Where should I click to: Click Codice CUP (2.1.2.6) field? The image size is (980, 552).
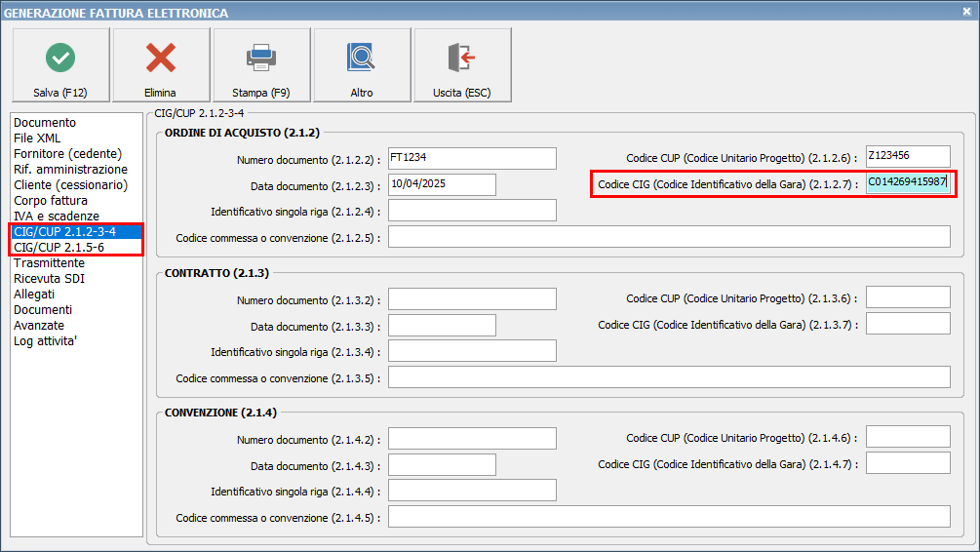click(x=908, y=156)
